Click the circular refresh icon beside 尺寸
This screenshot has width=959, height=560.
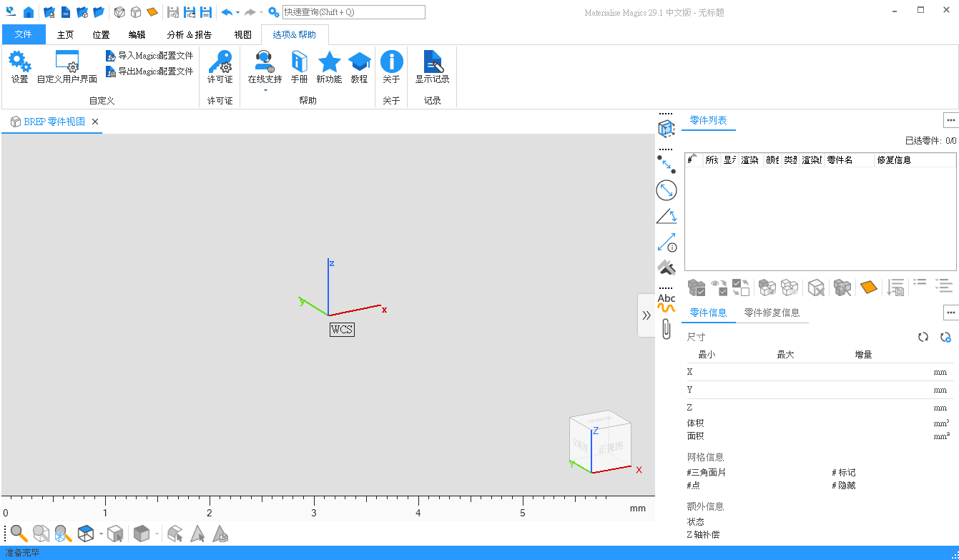click(x=923, y=337)
